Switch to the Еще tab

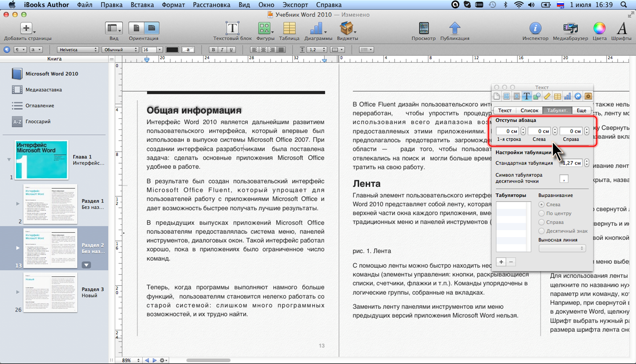pos(581,110)
